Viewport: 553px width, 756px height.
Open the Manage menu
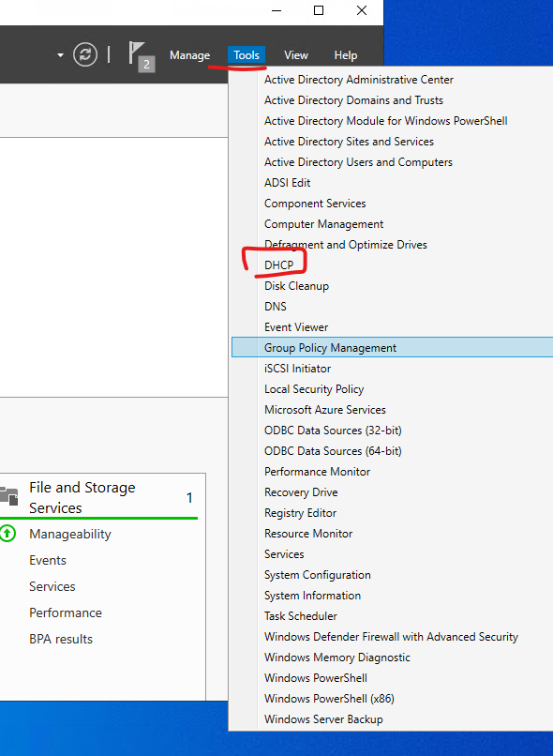[x=189, y=55]
